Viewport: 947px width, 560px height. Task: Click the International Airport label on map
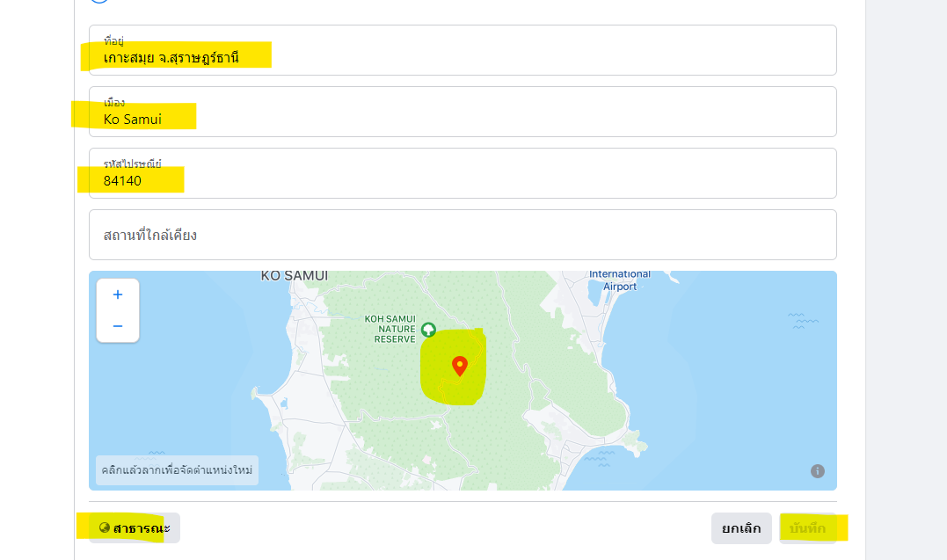click(x=620, y=280)
